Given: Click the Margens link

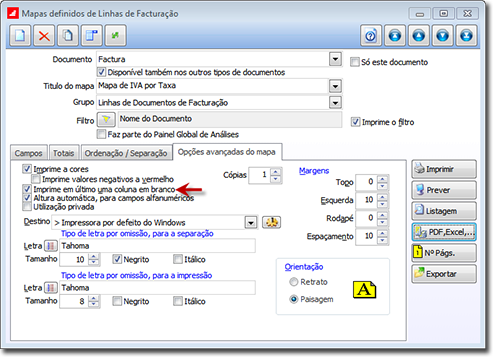Looking at the screenshot, I should click(x=314, y=171).
